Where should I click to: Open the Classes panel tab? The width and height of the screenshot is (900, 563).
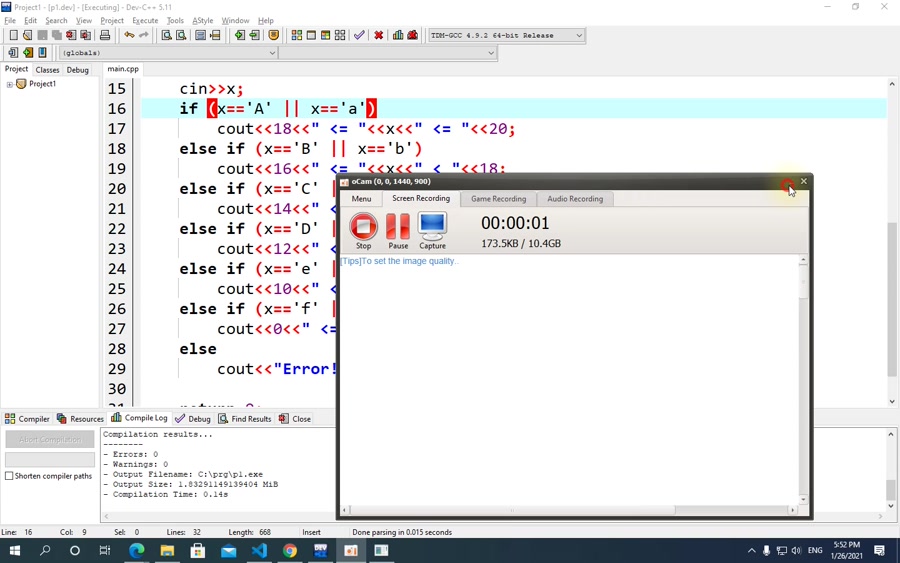tap(47, 69)
